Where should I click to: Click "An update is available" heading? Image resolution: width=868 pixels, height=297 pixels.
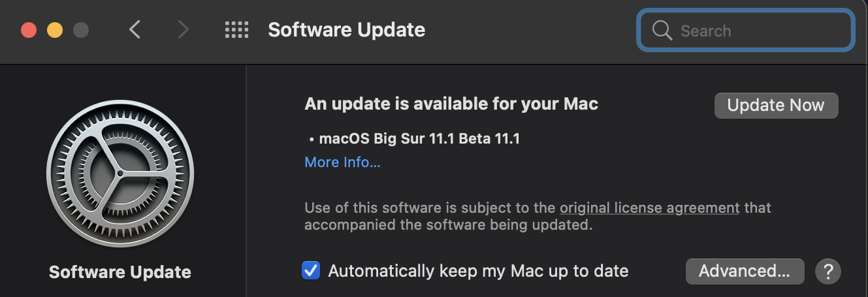click(451, 104)
